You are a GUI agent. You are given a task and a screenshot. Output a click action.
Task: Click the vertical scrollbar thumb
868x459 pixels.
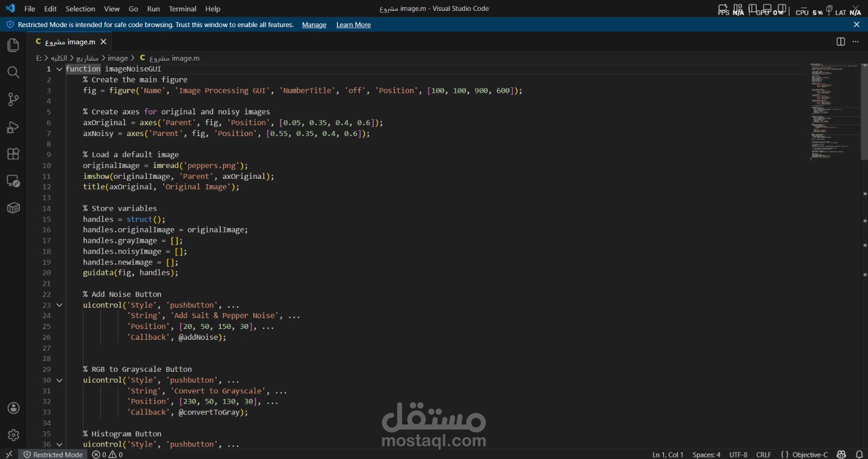[x=864, y=112]
